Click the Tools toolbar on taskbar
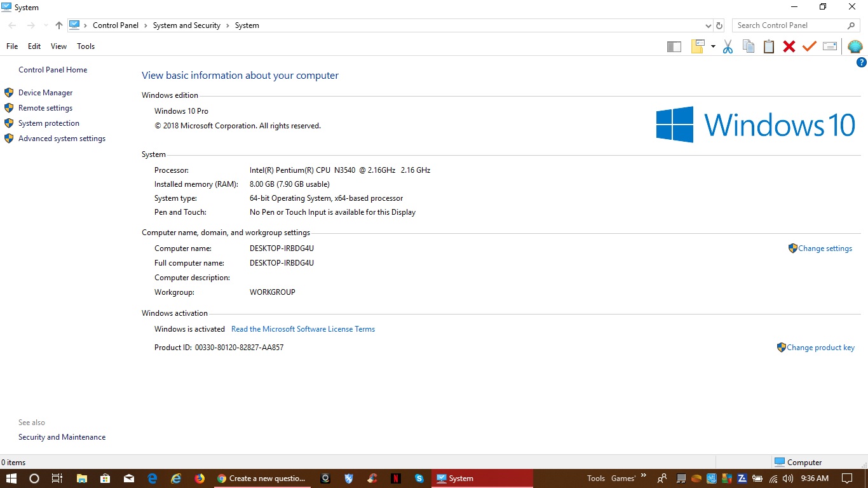 click(x=595, y=478)
